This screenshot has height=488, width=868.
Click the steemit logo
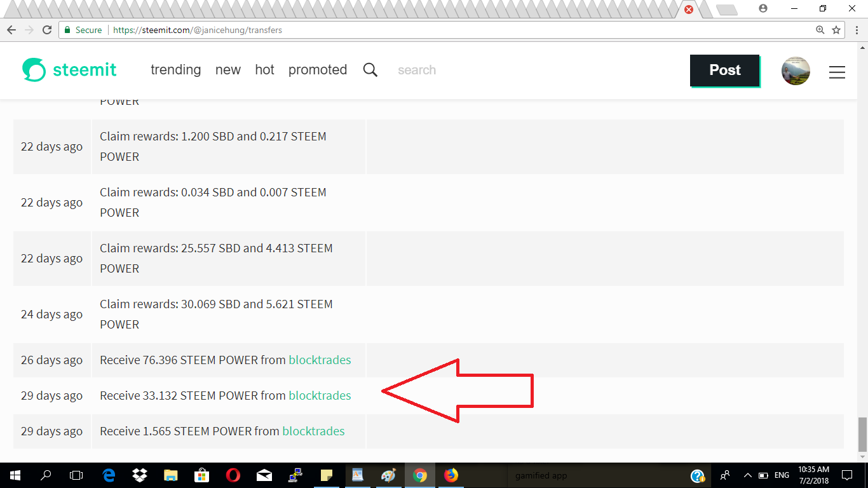(x=69, y=70)
